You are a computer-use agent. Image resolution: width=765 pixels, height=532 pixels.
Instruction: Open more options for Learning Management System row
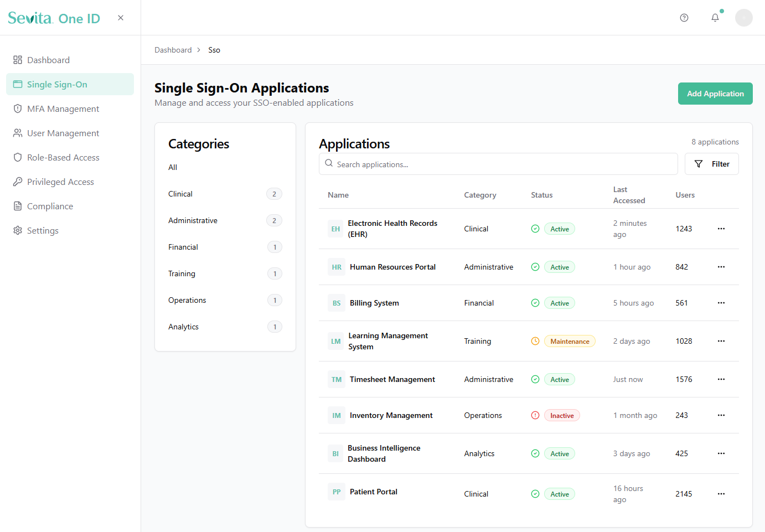[721, 341]
